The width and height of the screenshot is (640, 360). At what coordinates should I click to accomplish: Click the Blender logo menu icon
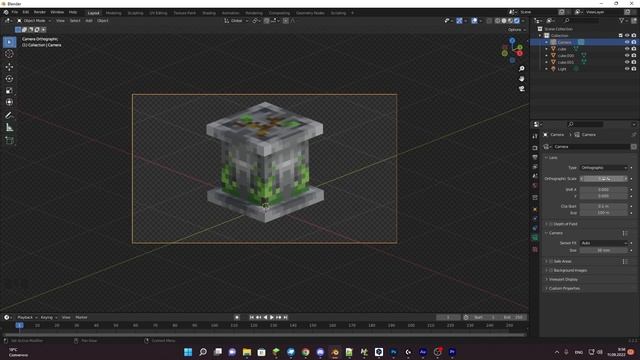point(6,12)
